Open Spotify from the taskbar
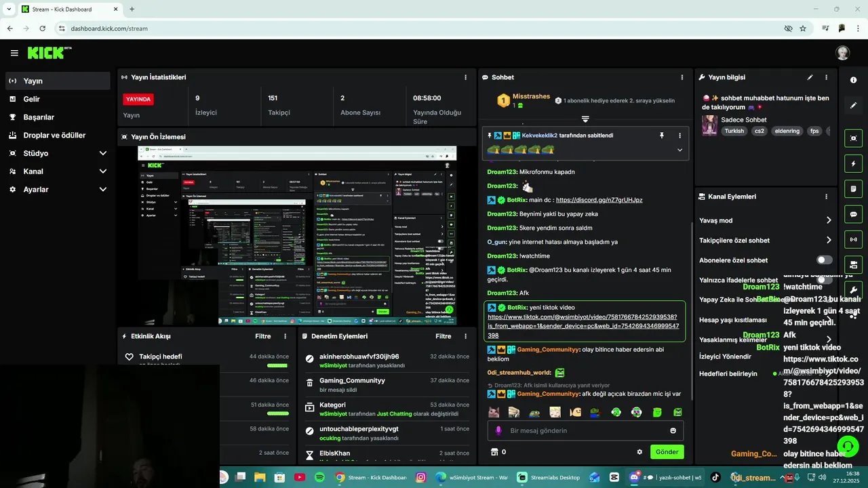Screen dimensions: 868x488 319,477
